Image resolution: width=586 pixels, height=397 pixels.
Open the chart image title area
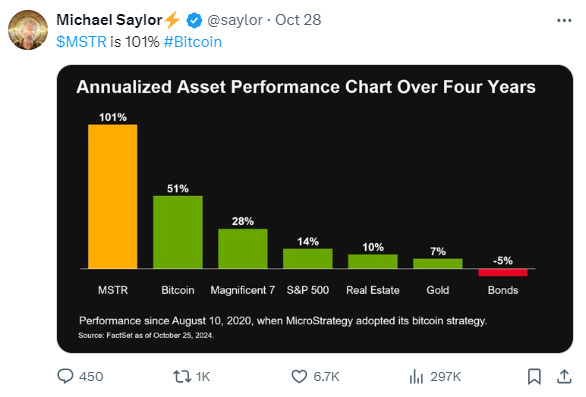point(306,87)
